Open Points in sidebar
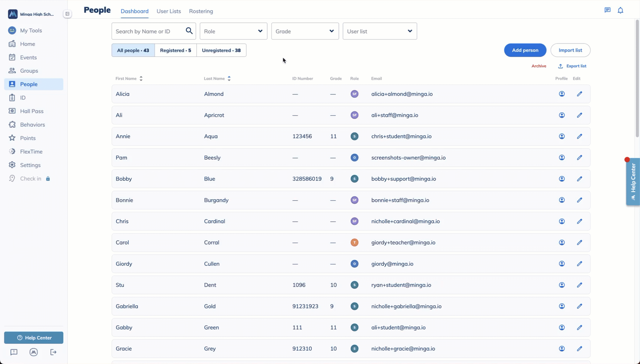Image resolution: width=640 pixels, height=364 pixels. 34,138
